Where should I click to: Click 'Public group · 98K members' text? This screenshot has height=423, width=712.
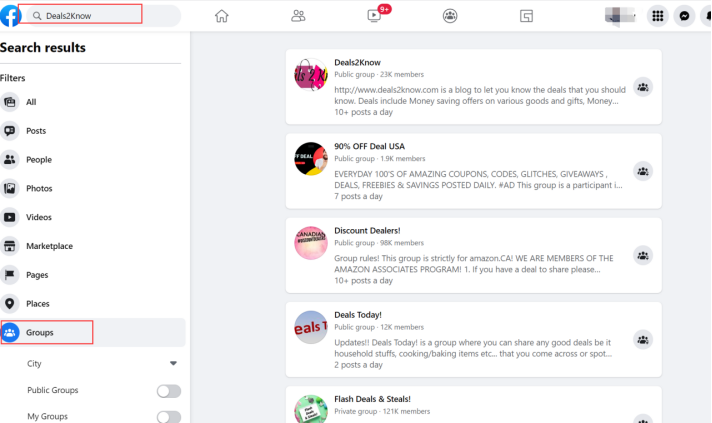click(379, 243)
